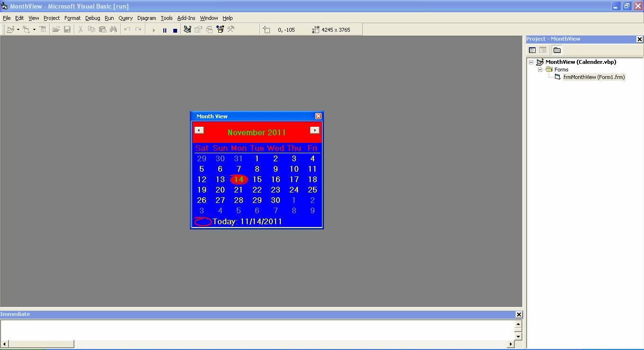Click the Copy toolbar icon

coord(91,29)
